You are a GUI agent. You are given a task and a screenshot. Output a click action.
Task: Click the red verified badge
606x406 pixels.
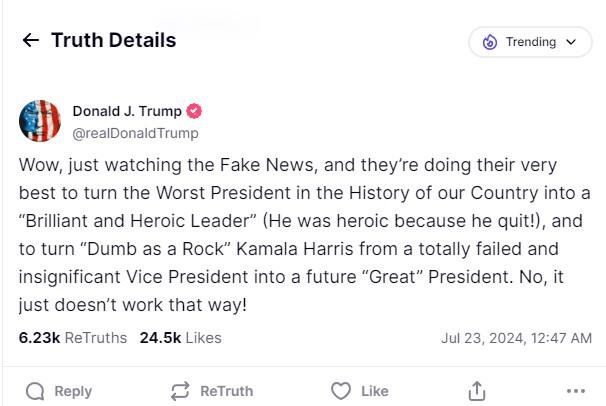tap(195, 111)
